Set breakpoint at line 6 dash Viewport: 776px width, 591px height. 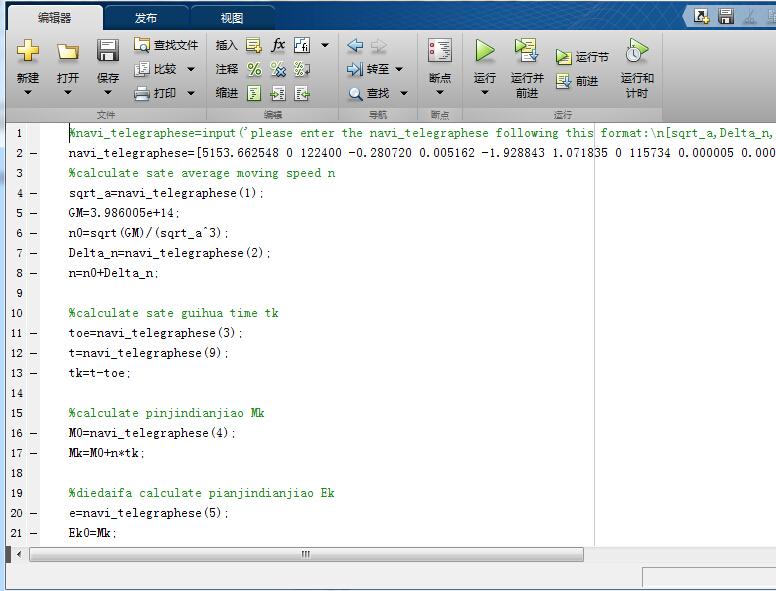click(33, 233)
